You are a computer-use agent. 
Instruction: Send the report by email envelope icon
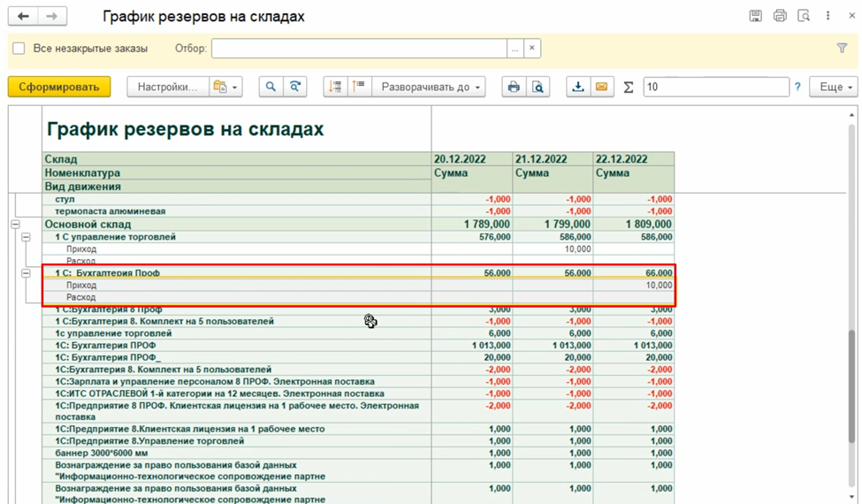tap(602, 87)
